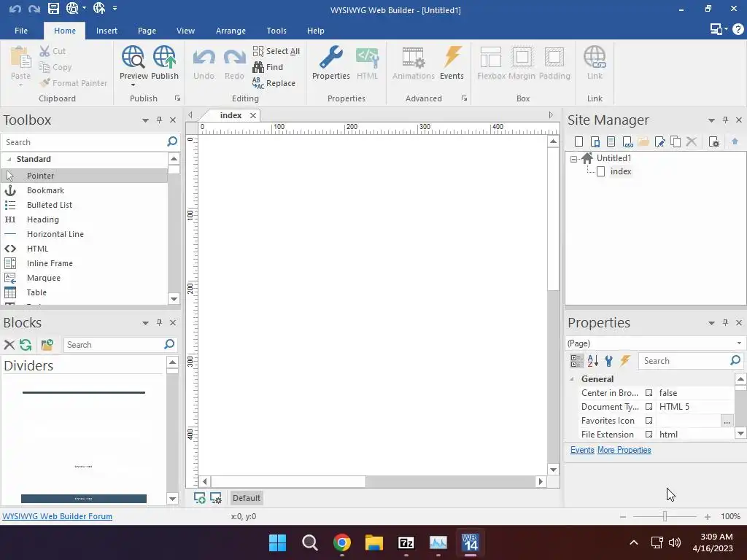The height and width of the screenshot is (560, 747).
Task: Click the zoom slider handle in status bar
Action: (665, 516)
